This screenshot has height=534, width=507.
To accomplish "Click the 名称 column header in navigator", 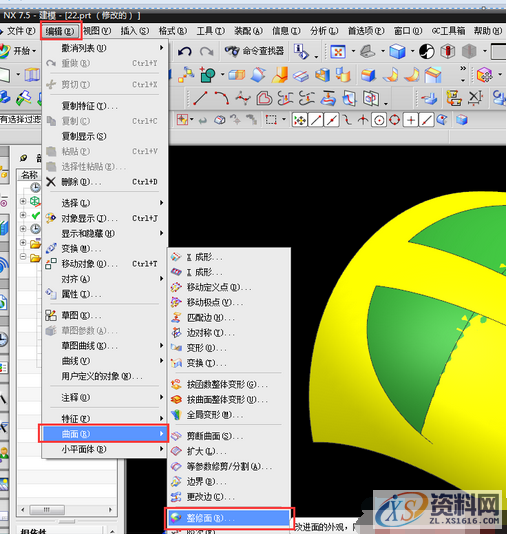I will click(29, 175).
